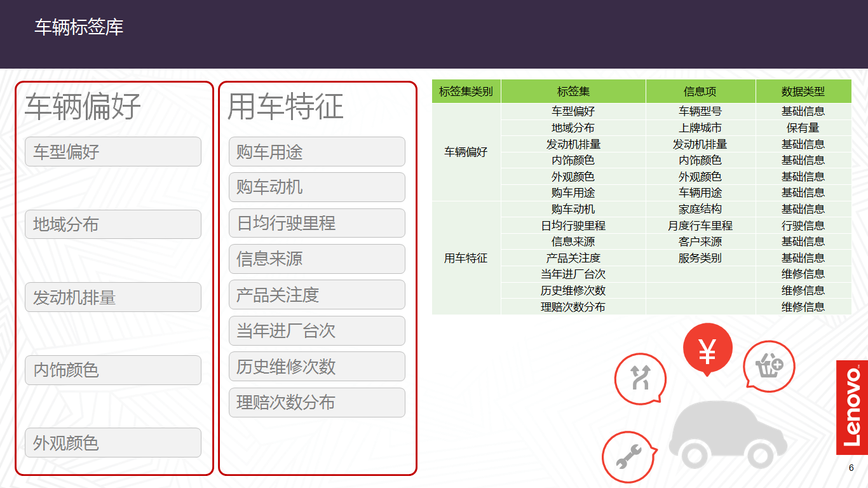Click 基础信息 in the 车辆型号 row
The width and height of the screenshot is (868, 488).
point(803,111)
